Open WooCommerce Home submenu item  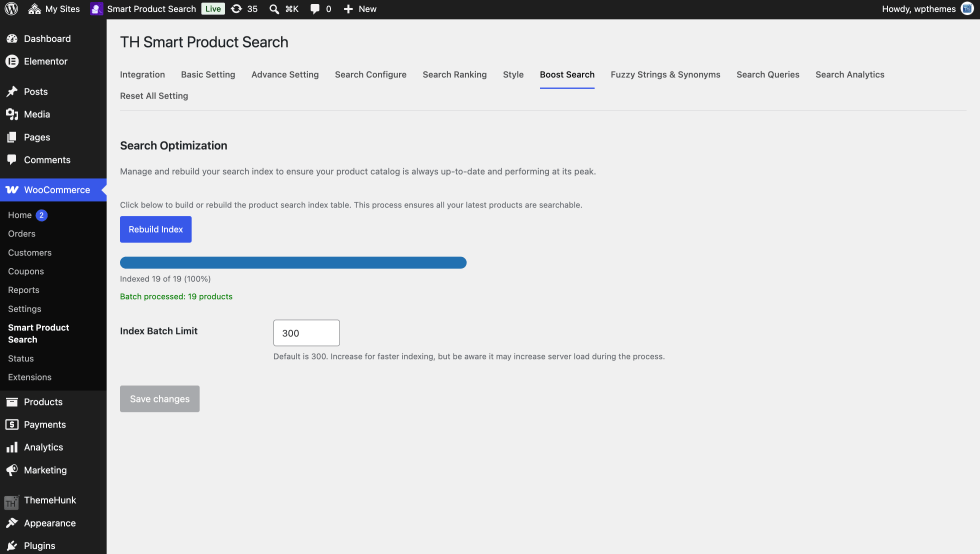click(x=20, y=215)
